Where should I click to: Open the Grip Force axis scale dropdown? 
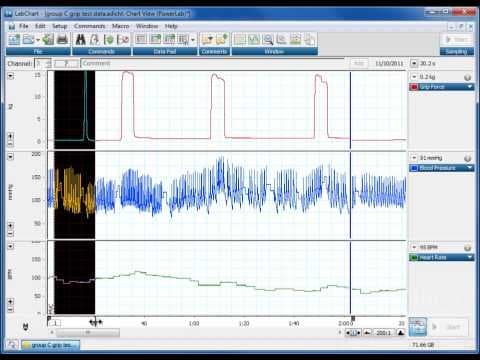point(10,76)
